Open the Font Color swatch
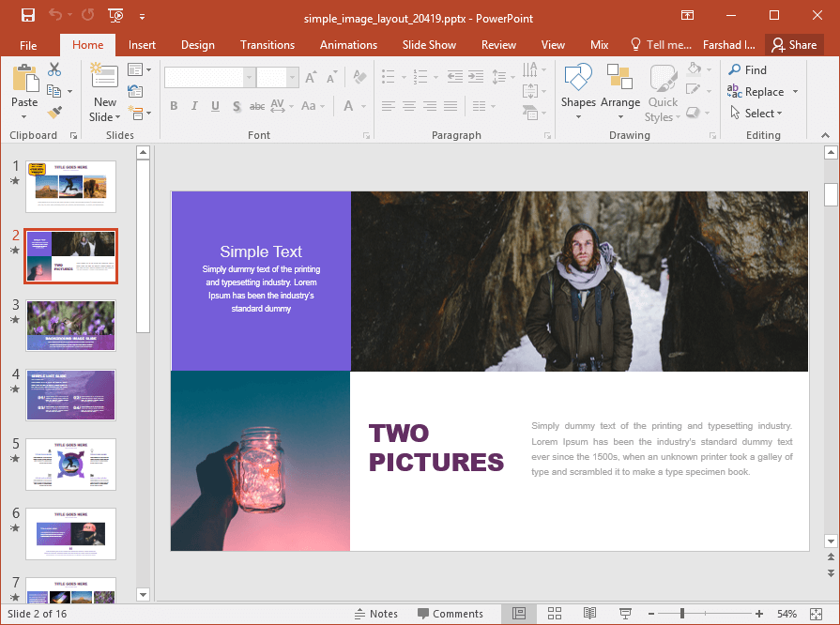840x625 pixels. click(348, 106)
